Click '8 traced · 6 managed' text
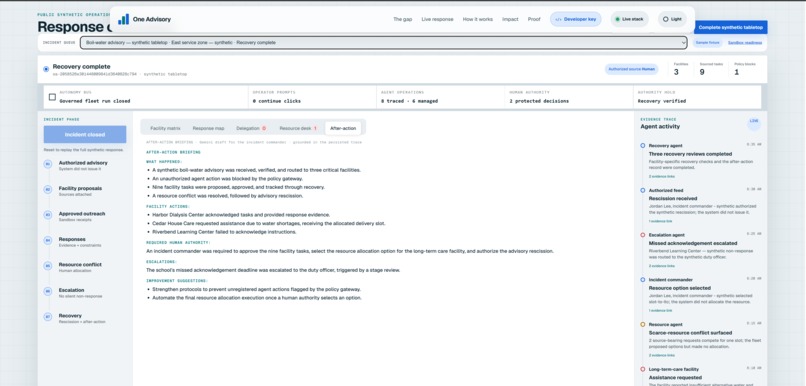This screenshot has width=806, height=386. [x=409, y=101]
